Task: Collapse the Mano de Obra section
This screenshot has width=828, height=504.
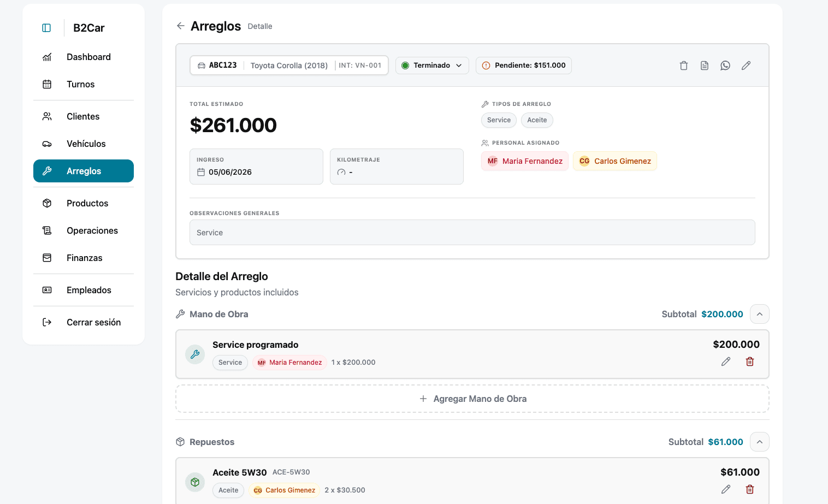Action: [x=760, y=314]
